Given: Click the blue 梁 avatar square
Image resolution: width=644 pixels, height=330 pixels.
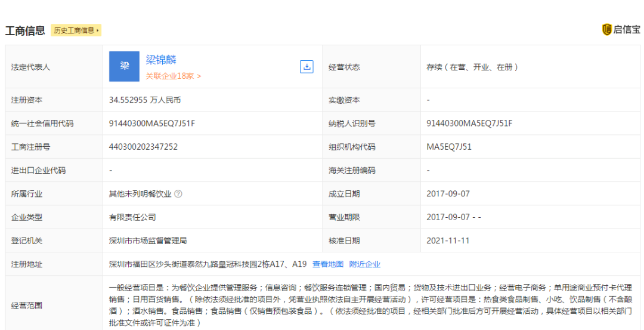Looking at the screenshot, I should coord(124,66).
